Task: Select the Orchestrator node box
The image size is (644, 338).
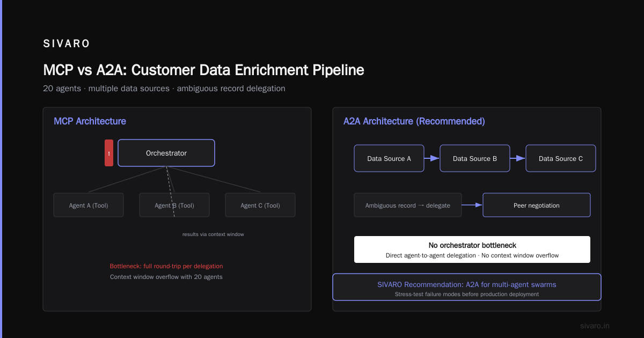Action: [166, 153]
